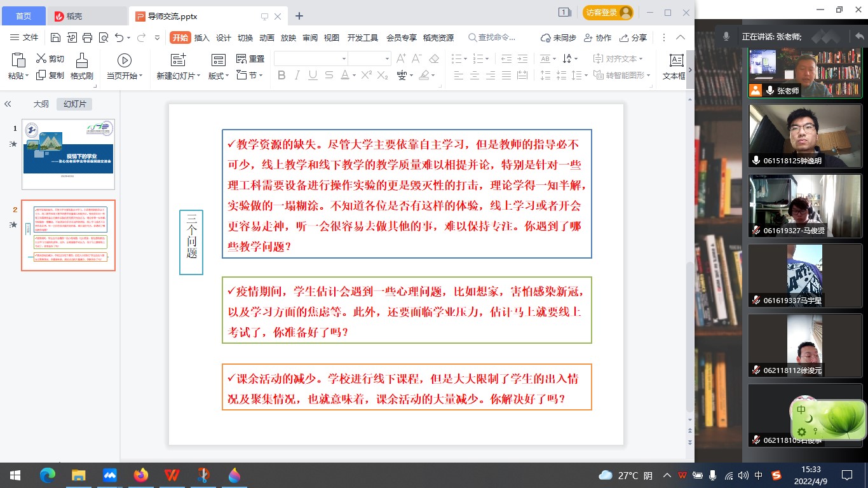Screen dimensions: 868x488
Task: Start slideshow with 当页开始 play icon
Action: (124, 60)
